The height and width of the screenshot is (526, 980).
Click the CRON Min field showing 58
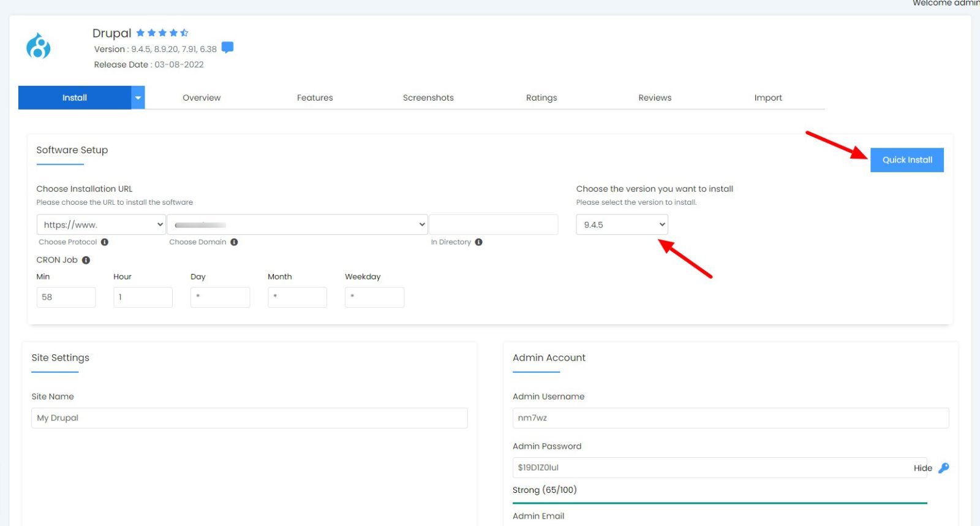coord(66,297)
